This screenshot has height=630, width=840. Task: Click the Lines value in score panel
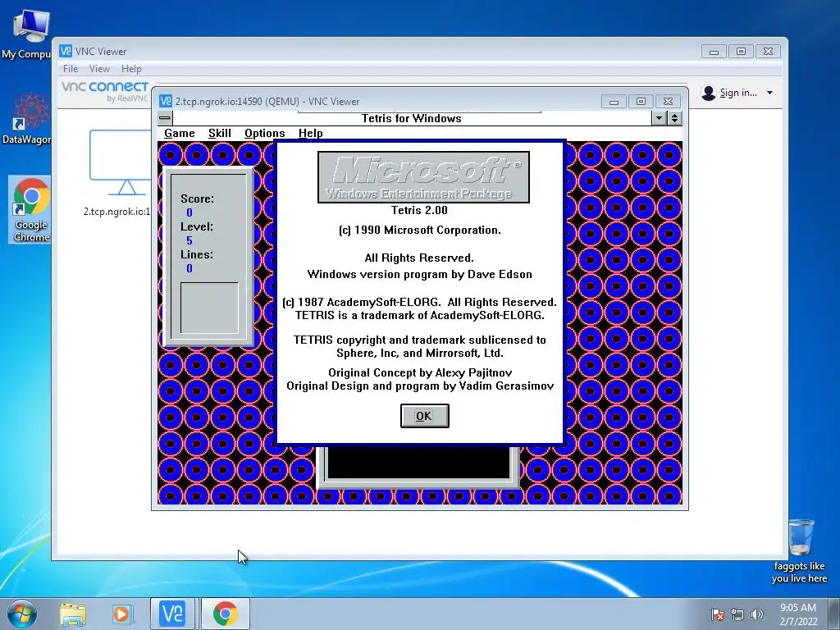click(189, 268)
